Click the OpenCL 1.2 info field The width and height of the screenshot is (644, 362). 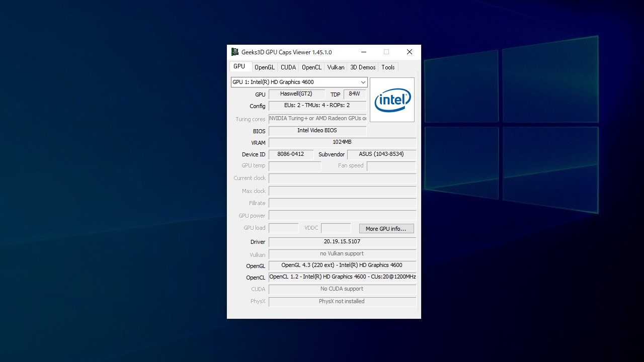(x=342, y=277)
